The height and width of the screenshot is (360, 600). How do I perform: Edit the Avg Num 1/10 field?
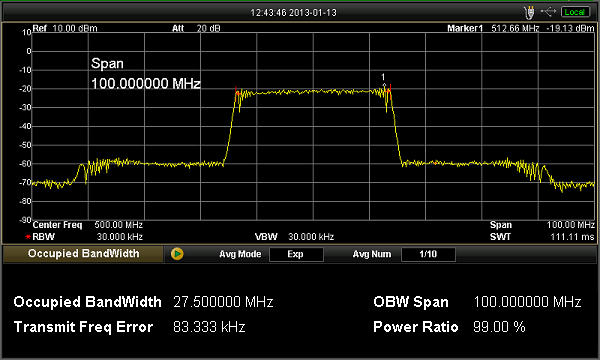click(x=428, y=254)
